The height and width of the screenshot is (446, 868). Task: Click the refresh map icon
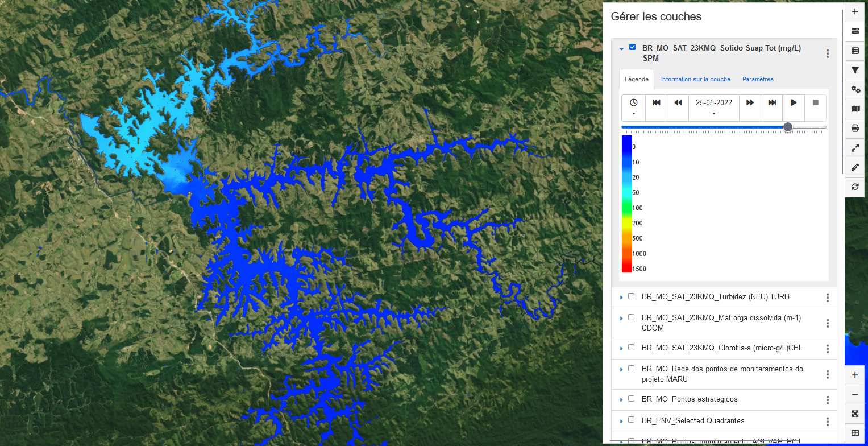pos(855,187)
